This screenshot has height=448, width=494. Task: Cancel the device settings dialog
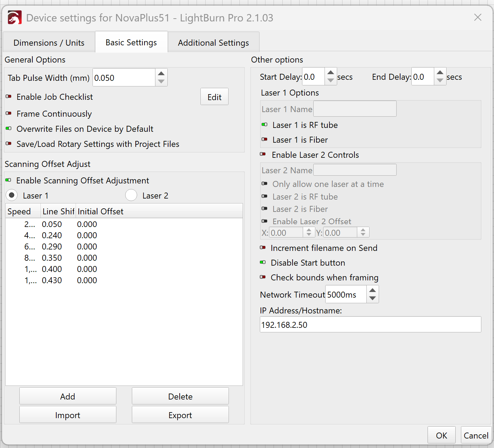click(x=476, y=435)
